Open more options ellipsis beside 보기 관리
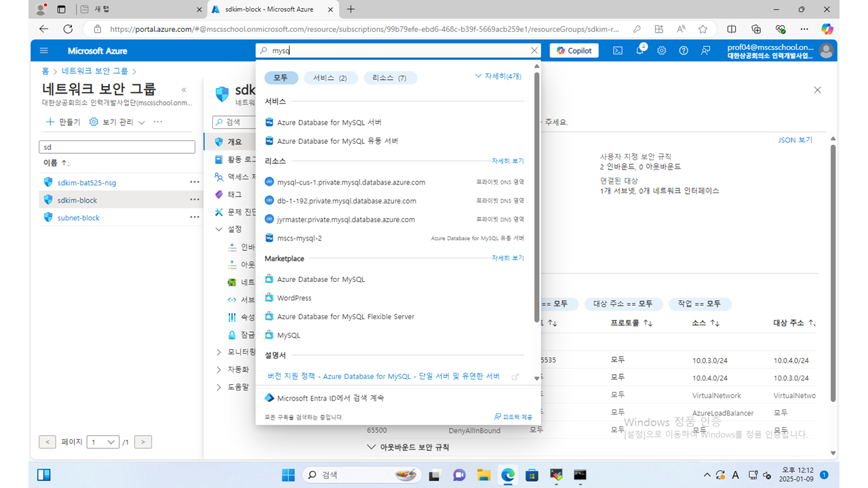Image resolution: width=868 pixels, height=488 pixels. [158, 122]
